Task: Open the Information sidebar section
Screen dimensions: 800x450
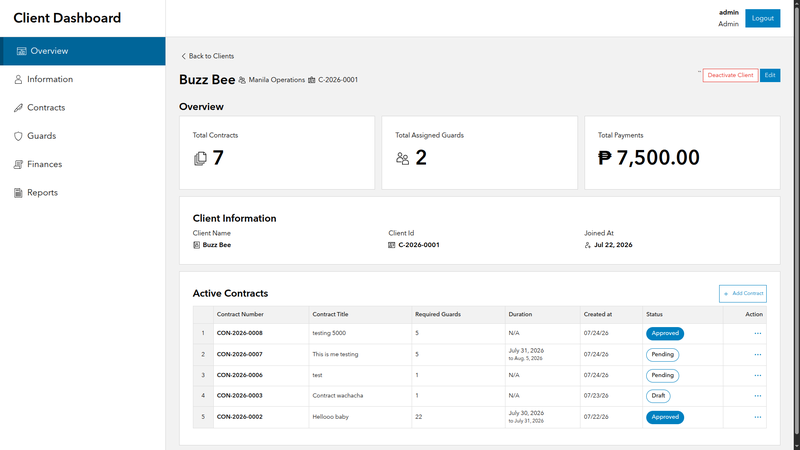Action: click(x=83, y=79)
